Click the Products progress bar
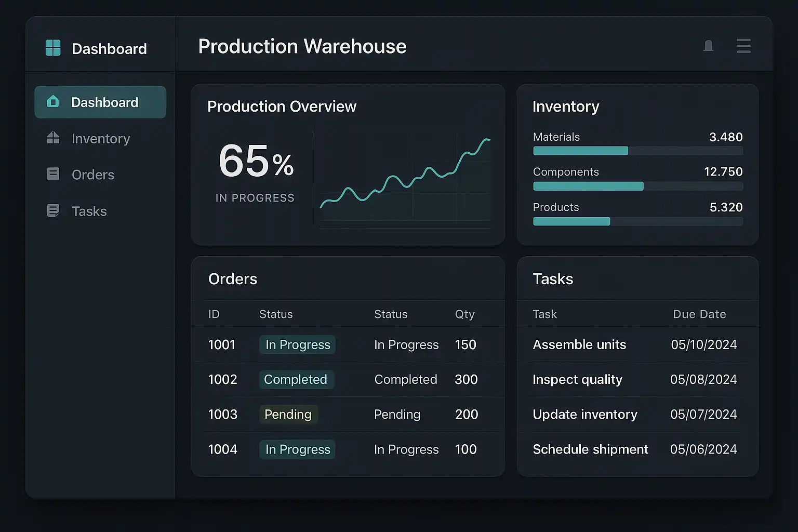Screen dimensions: 798x532 tap(637, 222)
